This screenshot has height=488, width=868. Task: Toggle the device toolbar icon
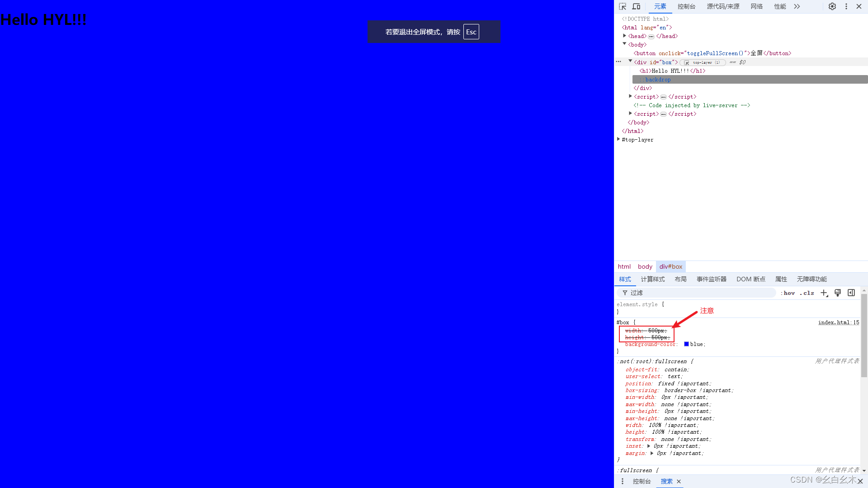(x=636, y=6)
